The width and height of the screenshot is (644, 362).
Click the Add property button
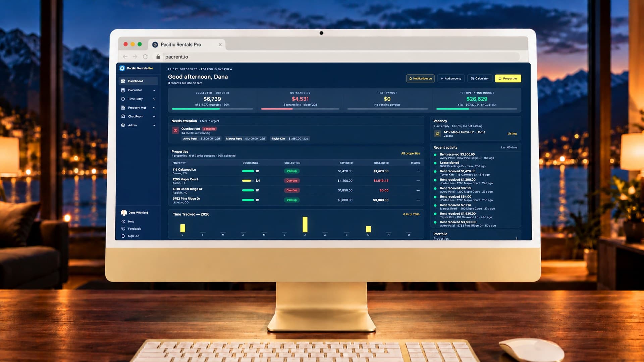[x=451, y=78]
